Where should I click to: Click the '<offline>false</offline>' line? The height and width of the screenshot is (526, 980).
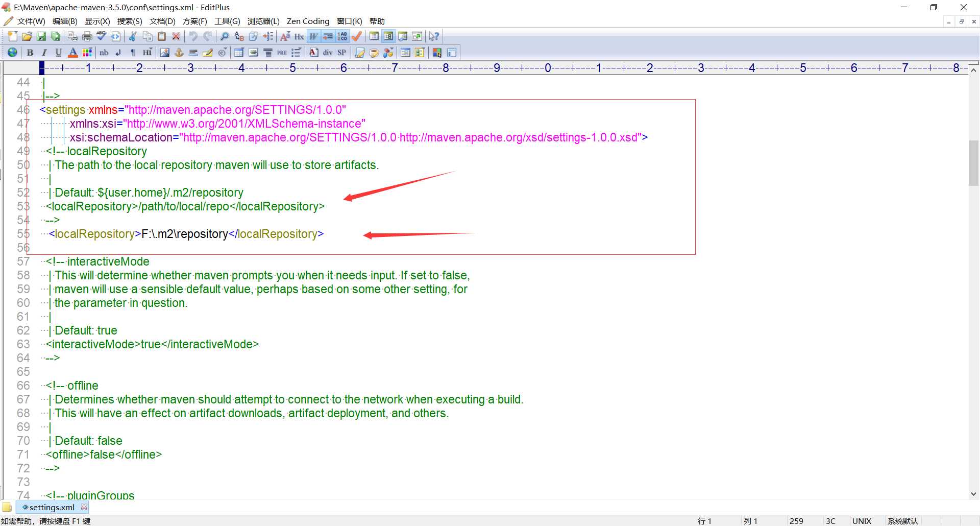coord(104,455)
